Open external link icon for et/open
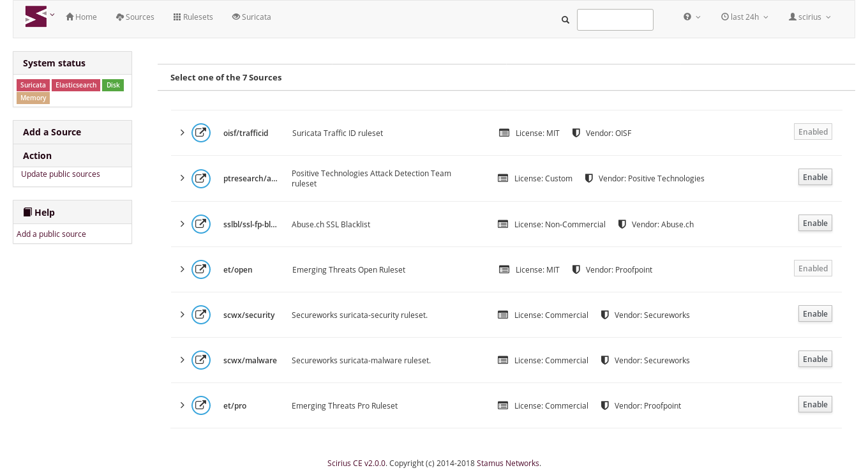Viewport: 868px width, 475px height. (201, 269)
